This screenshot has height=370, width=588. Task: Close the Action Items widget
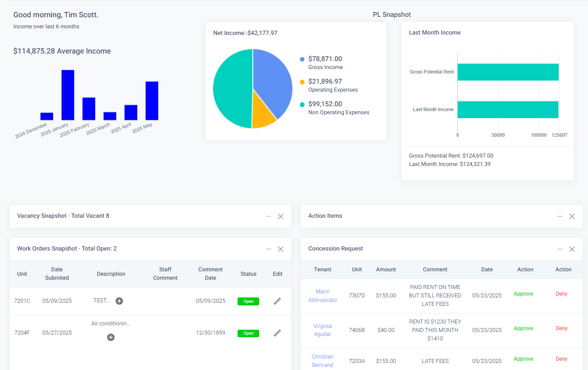click(572, 216)
